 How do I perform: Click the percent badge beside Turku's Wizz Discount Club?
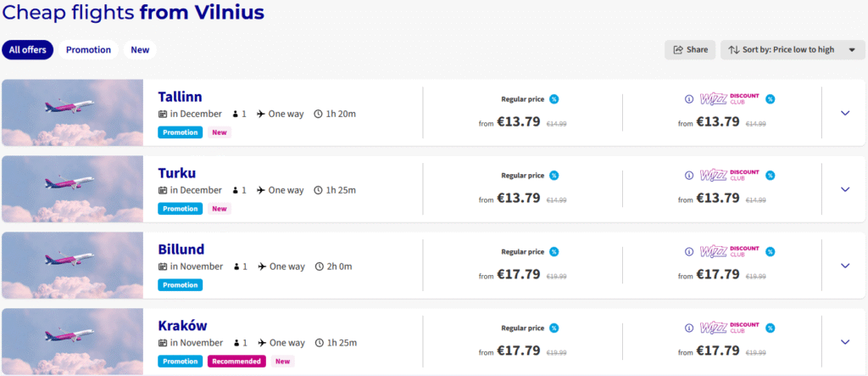(x=770, y=176)
